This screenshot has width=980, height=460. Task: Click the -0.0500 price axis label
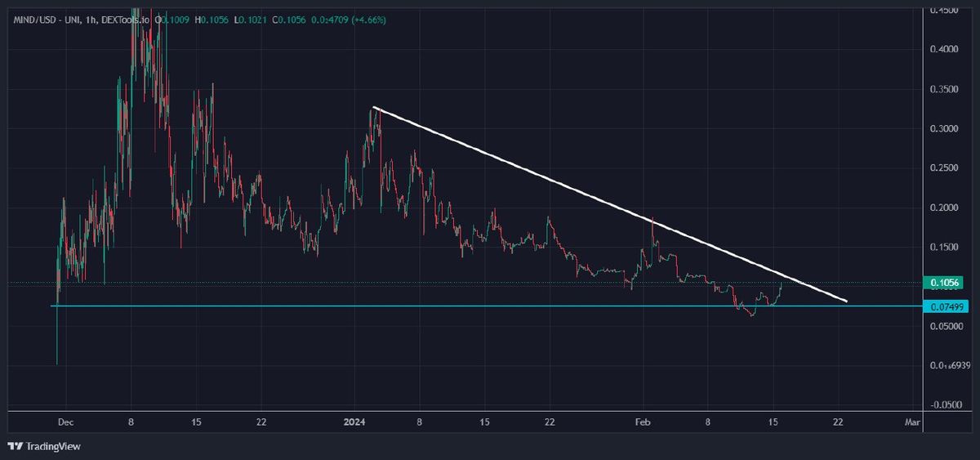(x=947, y=405)
